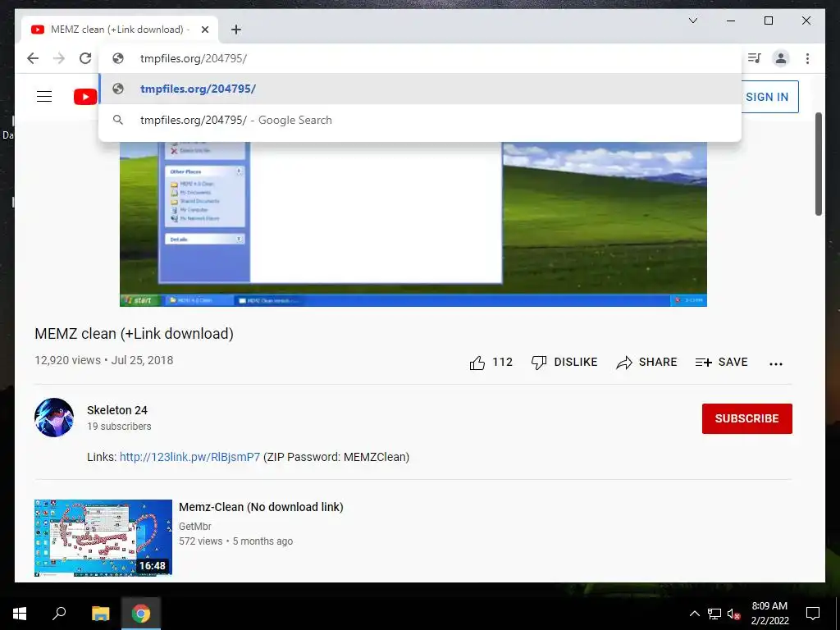Open the more actions ellipsis below video
The height and width of the screenshot is (630, 840).
(776, 363)
